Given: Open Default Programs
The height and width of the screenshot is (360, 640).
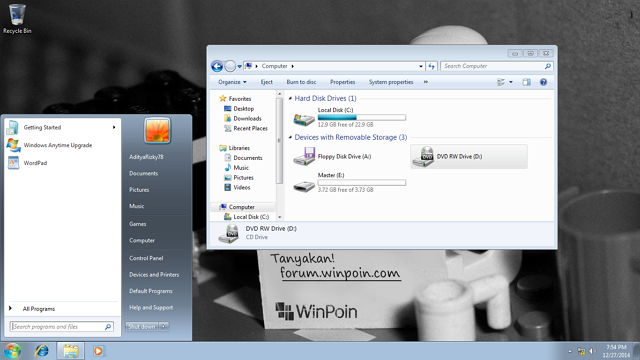Looking at the screenshot, I should click(151, 291).
